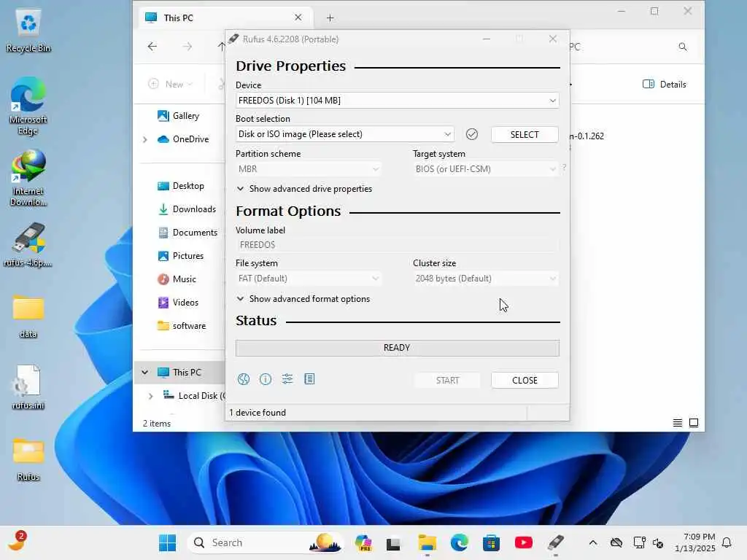The image size is (747, 560).
Task: Add a new Explorer tab
Action: click(330, 18)
